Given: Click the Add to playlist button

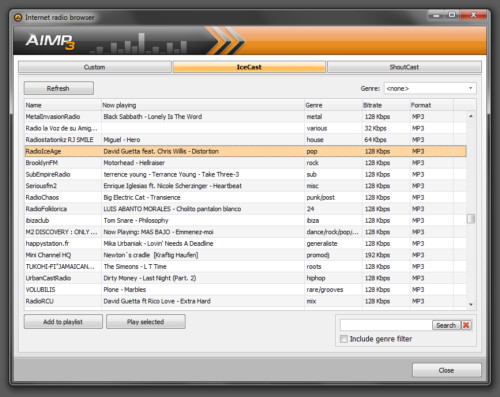Looking at the screenshot, I should tap(63, 322).
